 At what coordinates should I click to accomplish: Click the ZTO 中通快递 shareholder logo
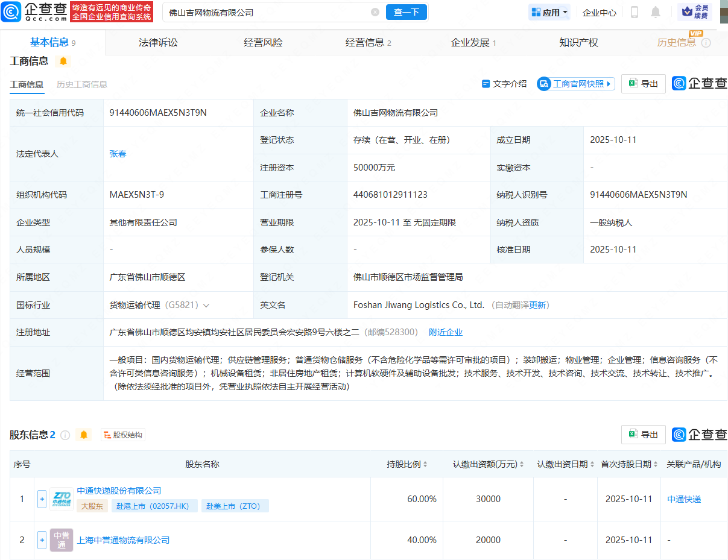[x=62, y=499]
